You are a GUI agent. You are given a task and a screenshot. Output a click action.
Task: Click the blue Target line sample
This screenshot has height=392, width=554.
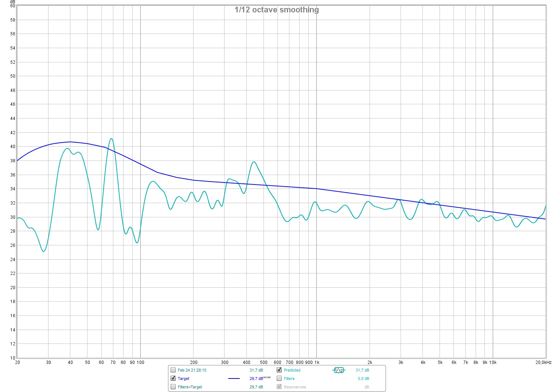point(234,379)
